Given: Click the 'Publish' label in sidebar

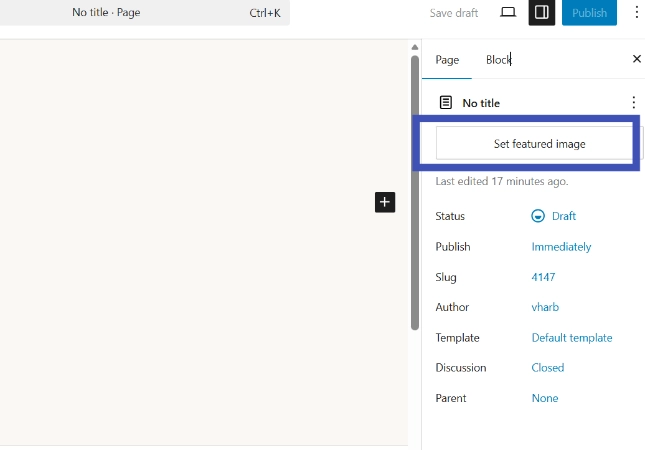Looking at the screenshot, I should [452, 247].
